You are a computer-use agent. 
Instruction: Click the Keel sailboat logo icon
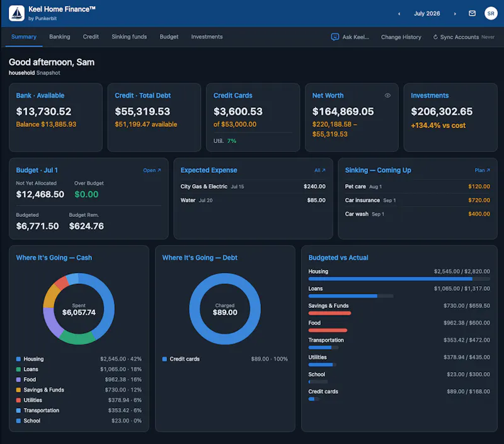tap(17, 13)
